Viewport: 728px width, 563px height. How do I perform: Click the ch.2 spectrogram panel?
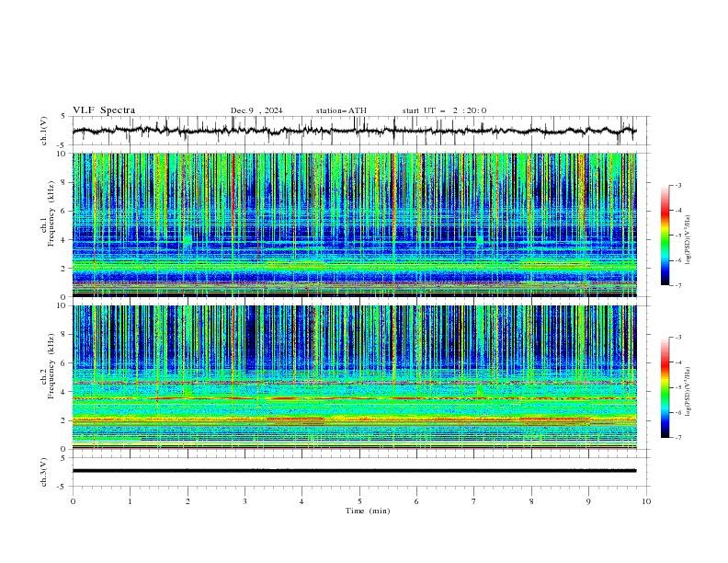coord(355,377)
